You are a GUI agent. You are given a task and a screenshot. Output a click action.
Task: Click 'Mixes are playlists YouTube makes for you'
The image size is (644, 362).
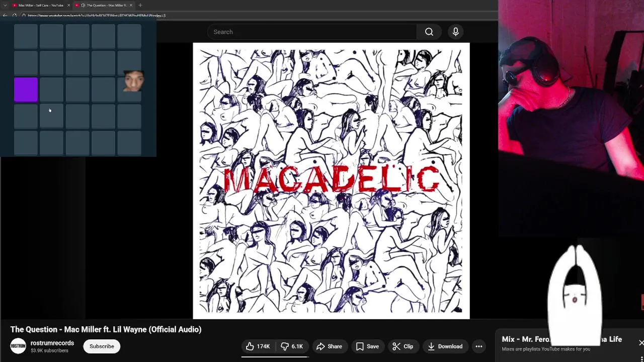(x=546, y=349)
